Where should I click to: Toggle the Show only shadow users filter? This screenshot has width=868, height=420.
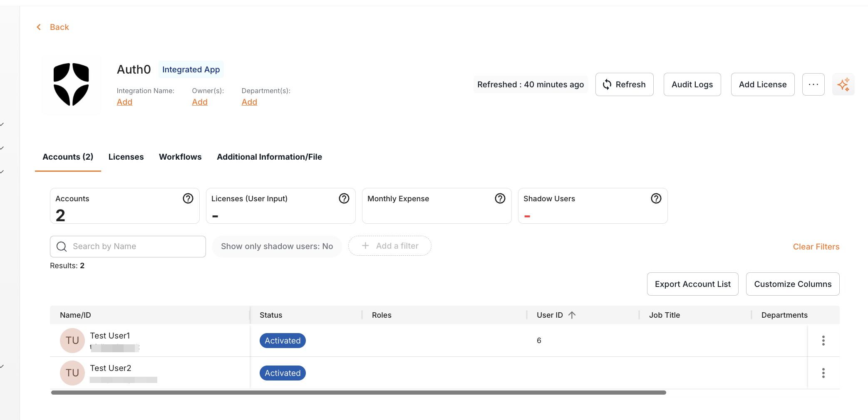(x=277, y=246)
